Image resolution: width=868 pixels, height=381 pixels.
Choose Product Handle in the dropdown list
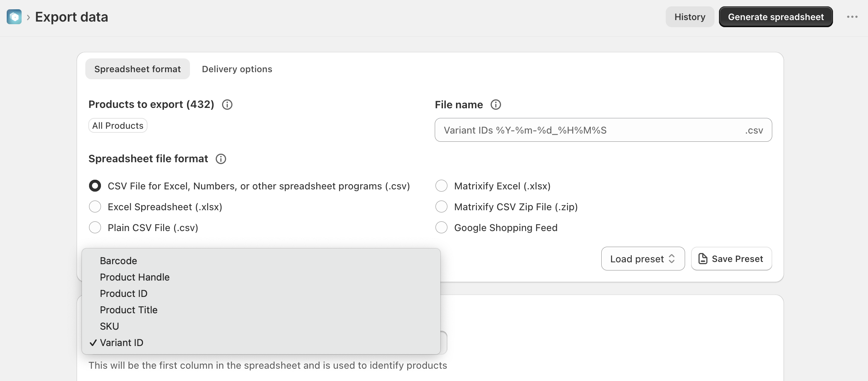[x=261, y=277]
